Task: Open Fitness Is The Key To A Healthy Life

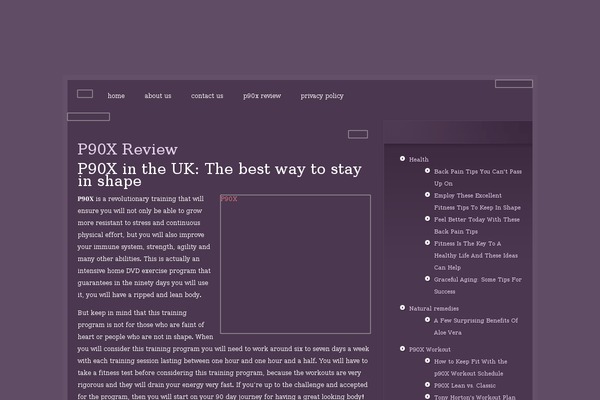Action: (476, 255)
